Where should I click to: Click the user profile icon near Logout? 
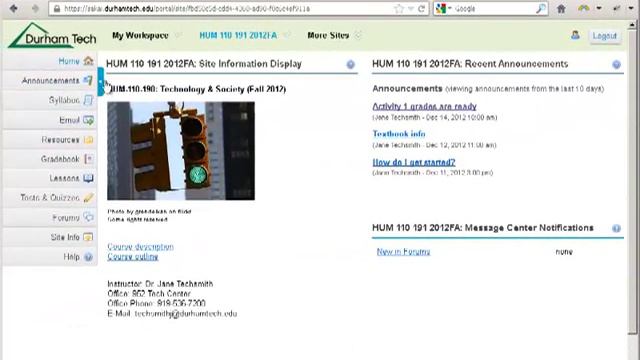(x=575, y=35)
